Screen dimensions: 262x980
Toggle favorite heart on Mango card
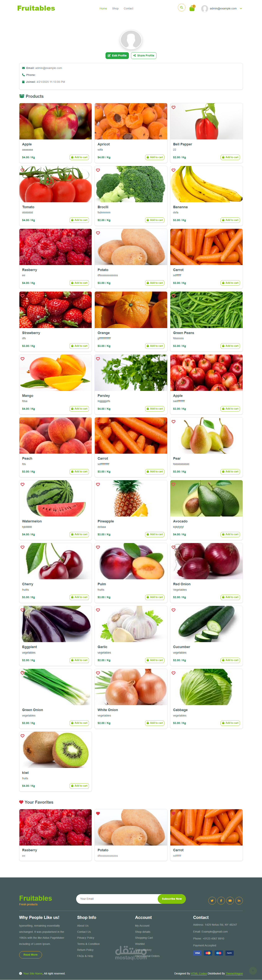tap(22, 359)
